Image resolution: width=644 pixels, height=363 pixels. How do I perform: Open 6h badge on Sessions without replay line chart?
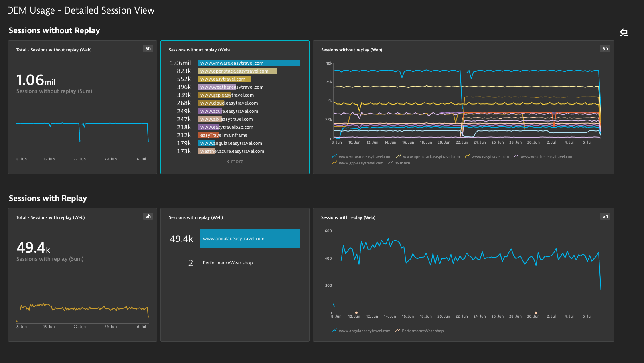pos(605,49)
